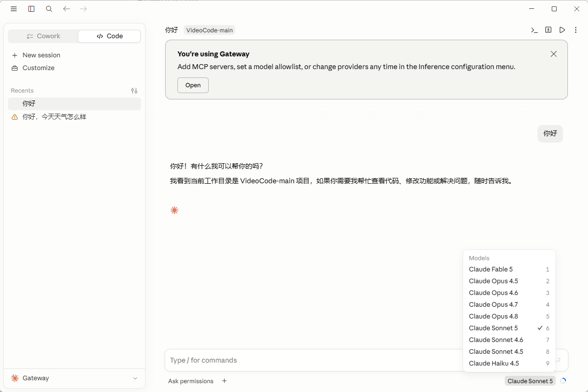Open the three-dot more options menu
Image resolution: width=588 pixels, height=392 pixels.
[576, 30]
